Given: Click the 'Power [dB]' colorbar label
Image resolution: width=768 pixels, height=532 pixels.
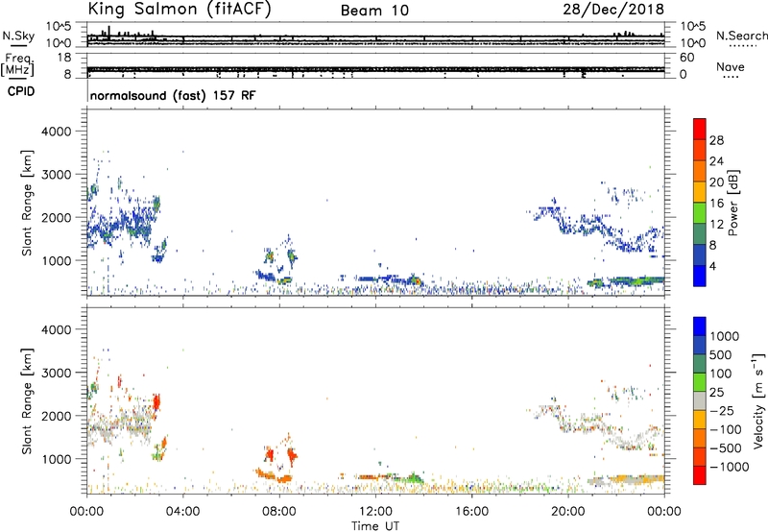Looking at the screenshot, I should pos(732,203).
